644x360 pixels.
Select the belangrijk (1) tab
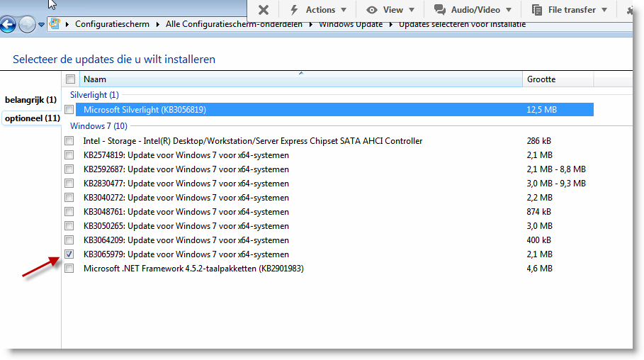click(30, 100)
